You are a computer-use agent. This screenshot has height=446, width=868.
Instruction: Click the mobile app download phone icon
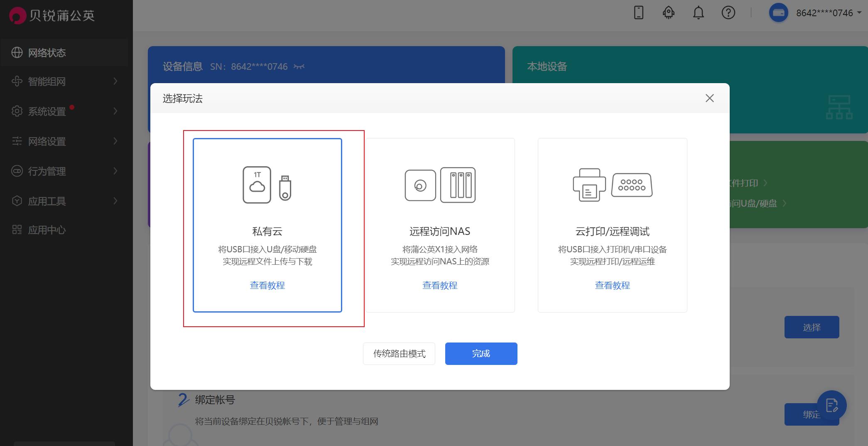point(638,13)
